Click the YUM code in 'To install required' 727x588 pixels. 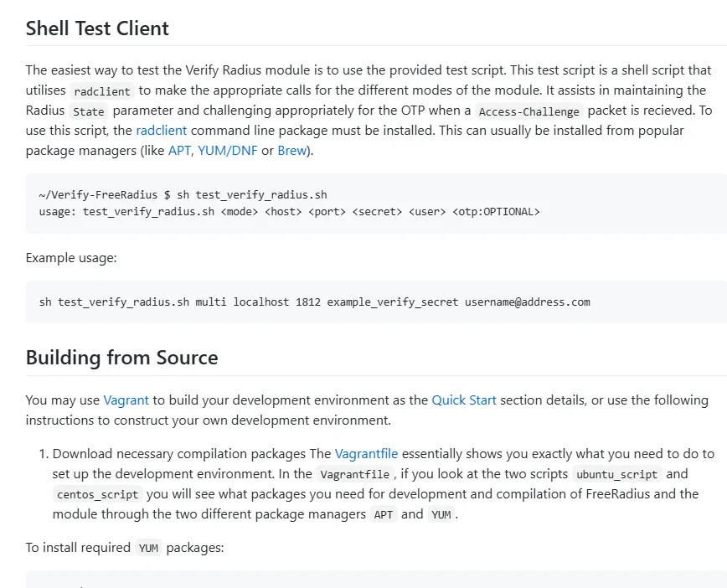[x=148, y=548]
